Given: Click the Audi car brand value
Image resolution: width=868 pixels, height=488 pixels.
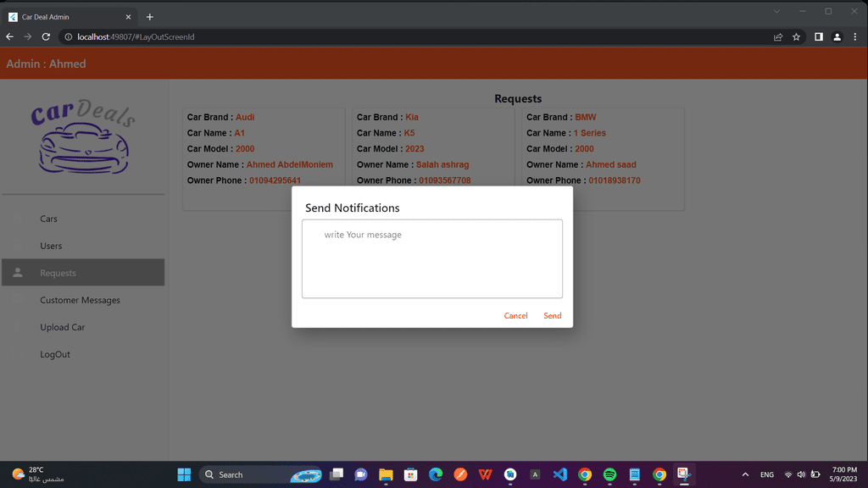Looking at the screenshot, I should pyautogui.click(x=245, y=117).
